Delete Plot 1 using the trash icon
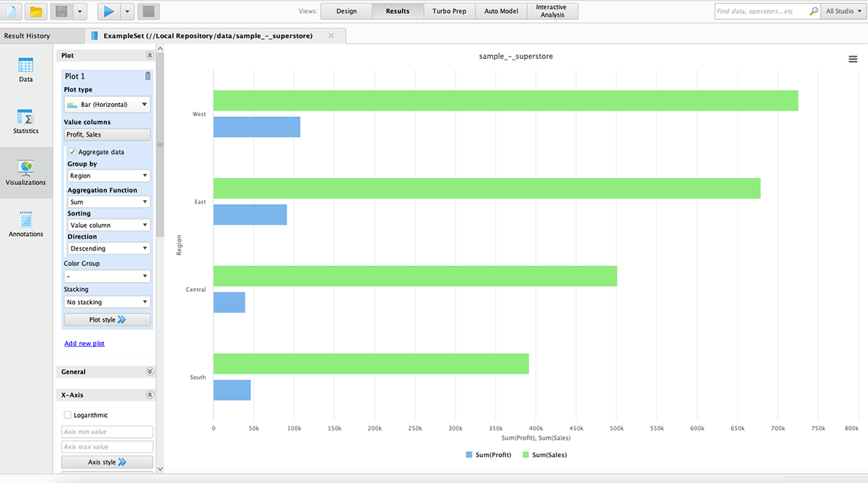 point(147,76)
